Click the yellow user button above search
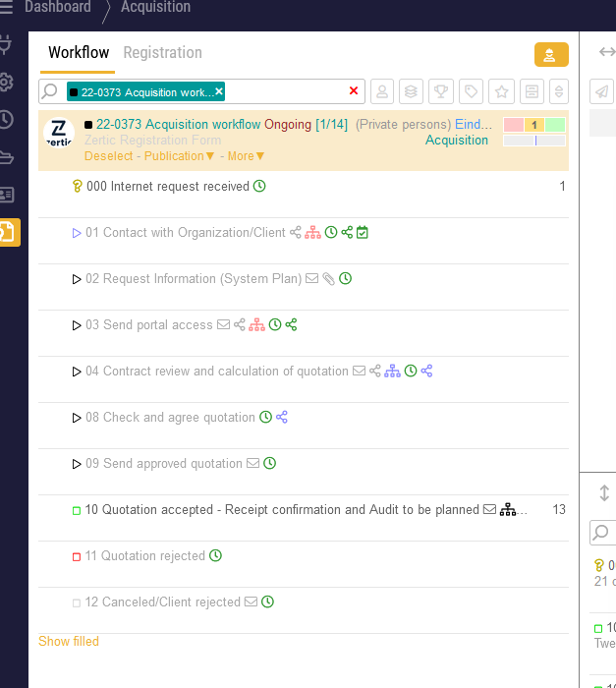Screen dimensions: 616x688 pyautogui.click(x=551, y=55)
